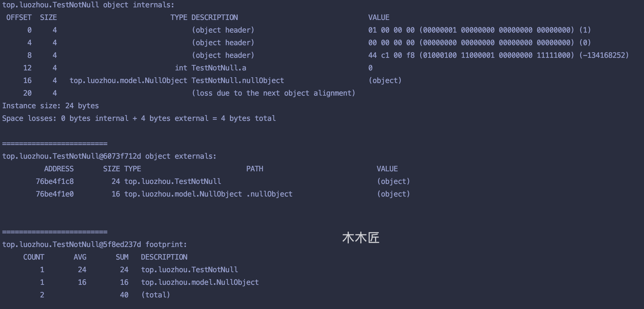Screen dimensions: 644x309
Task: Click the "Instance size: 24 bytes" line
Action: (x=51, y=106)
